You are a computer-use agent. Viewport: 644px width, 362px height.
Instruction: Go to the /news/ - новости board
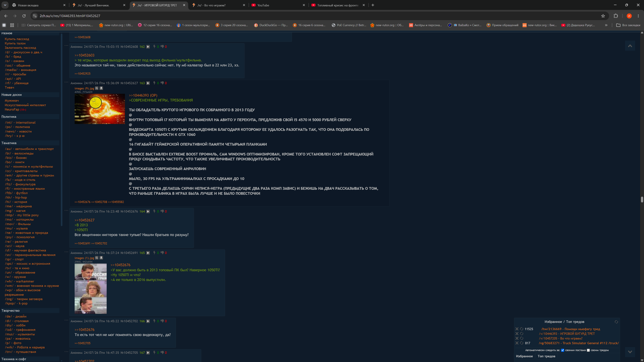pos(18,132)
